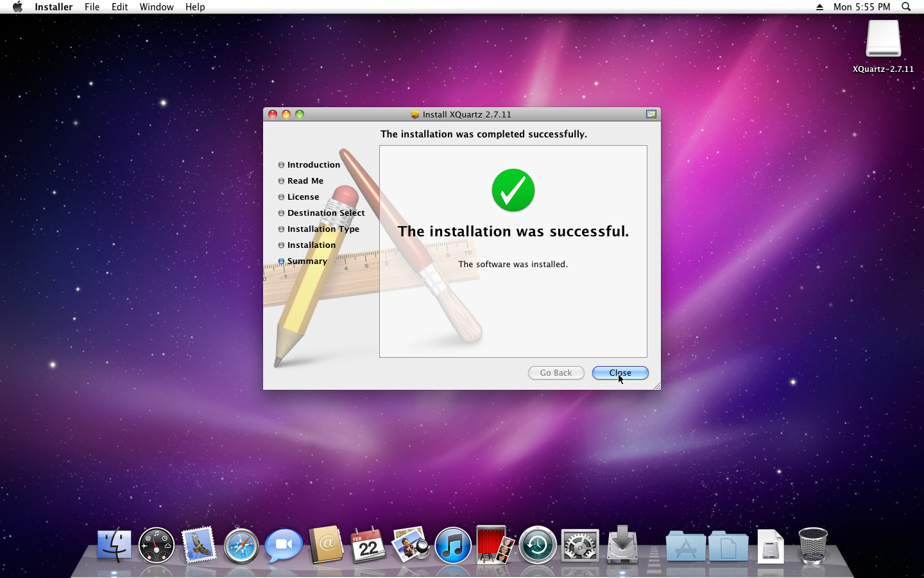Open Mail from the Dock
Image resolution: width=924 pixels, height=578 pixels.
pyautogui.click(x=199, y=546)
